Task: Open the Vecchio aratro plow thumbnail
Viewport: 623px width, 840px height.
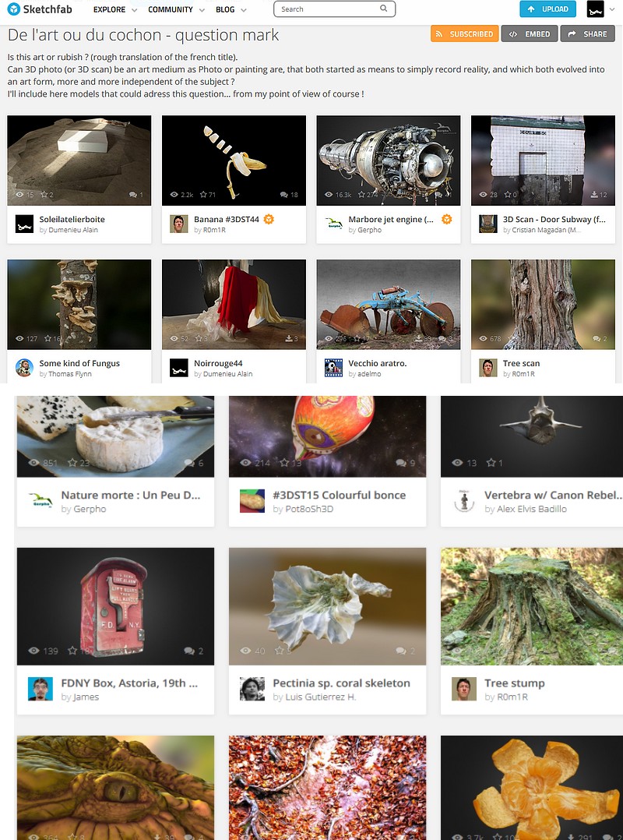Action: point(388,304)
